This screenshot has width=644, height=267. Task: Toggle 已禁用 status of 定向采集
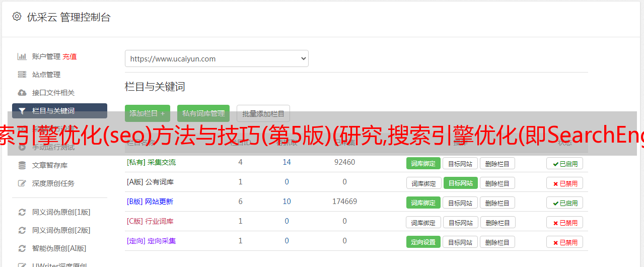[565, 242]
